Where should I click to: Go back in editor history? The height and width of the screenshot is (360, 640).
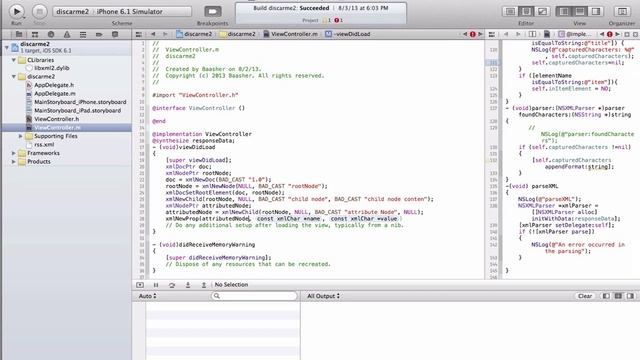[x=153, y=34]
